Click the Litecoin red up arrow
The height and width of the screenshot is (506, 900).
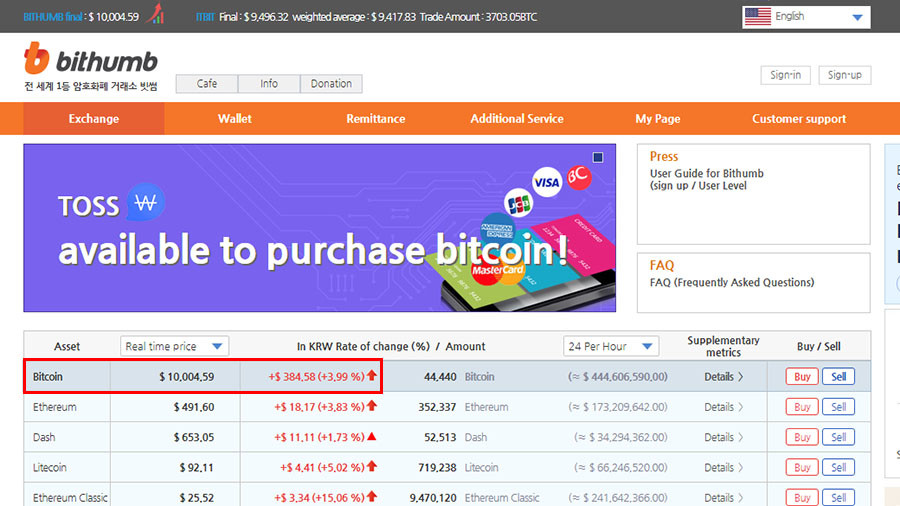372,466
